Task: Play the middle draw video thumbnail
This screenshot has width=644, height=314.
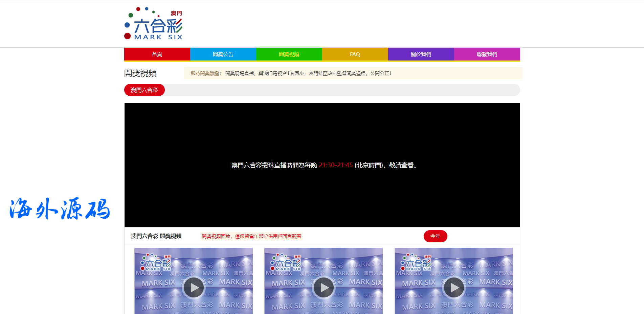Action: click(x=324, y=288)
